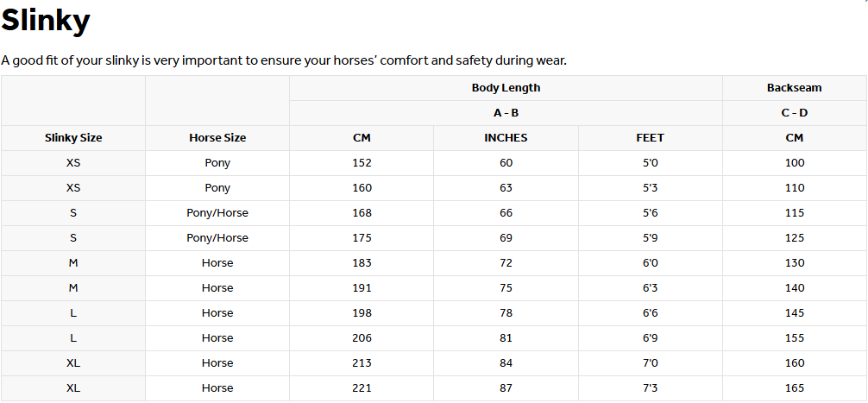
Task: Select the 213 body length cell
Action: 362,363
